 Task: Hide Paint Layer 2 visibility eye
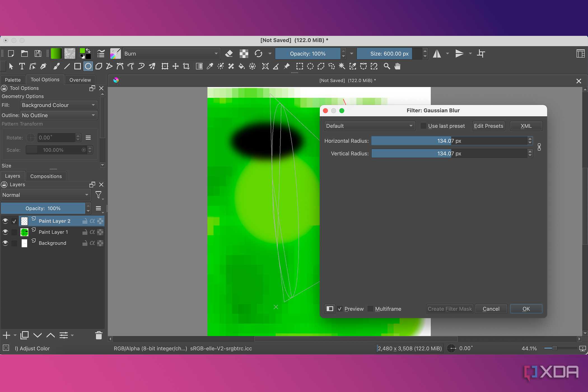tap(5, 221)
